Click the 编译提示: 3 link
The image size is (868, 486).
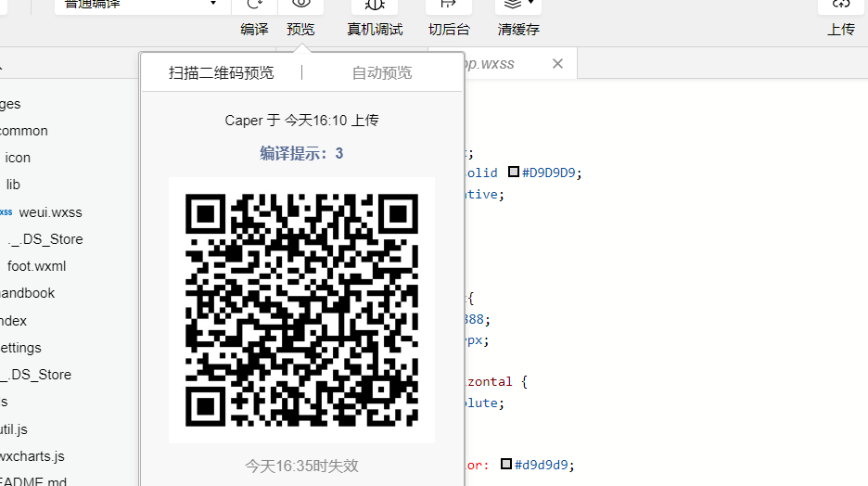click(x=301, y=153)
